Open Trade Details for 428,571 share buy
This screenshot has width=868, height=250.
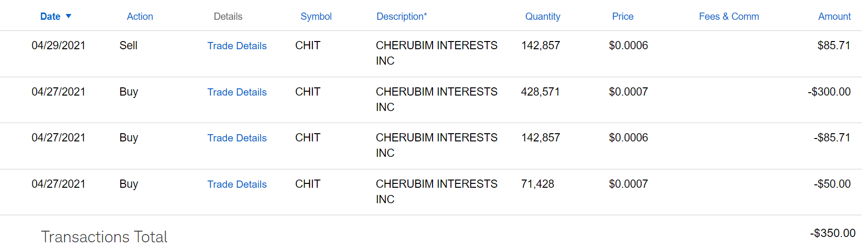click(237, 92)
